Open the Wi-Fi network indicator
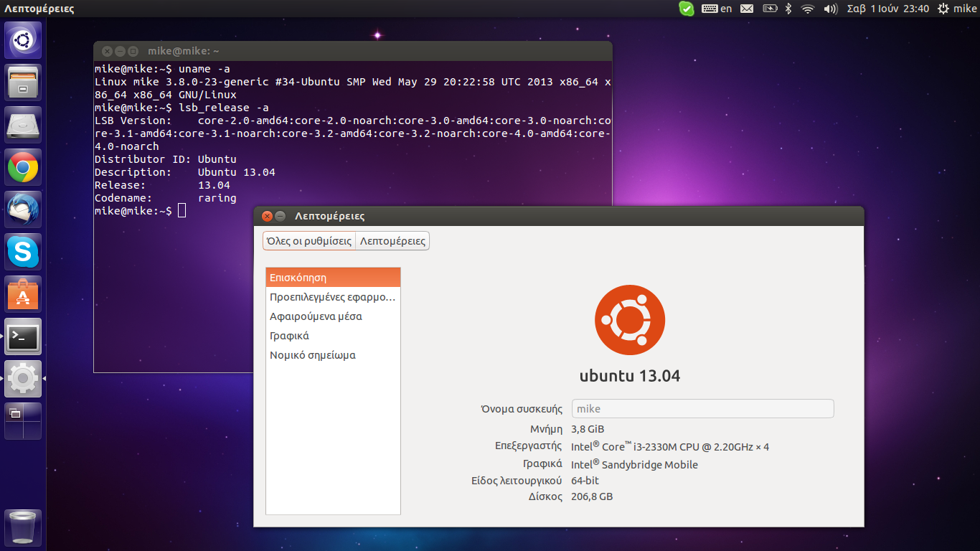Image resolution: width=980 pixels, height=551 pixels. click(808, 9)
